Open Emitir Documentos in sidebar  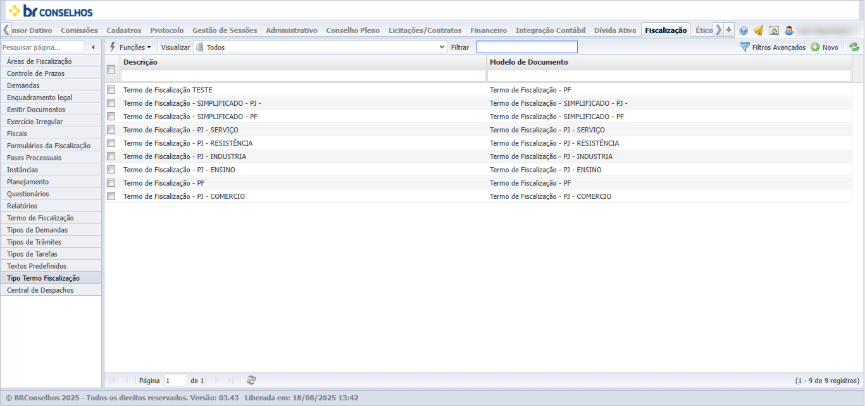point(51,109)
